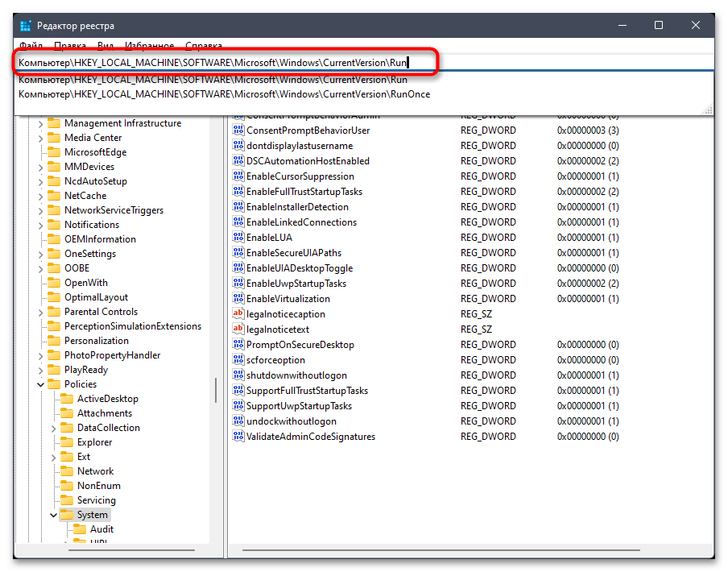Click the Media Center folder icon
Screen dimensions: 728x572
54,138
